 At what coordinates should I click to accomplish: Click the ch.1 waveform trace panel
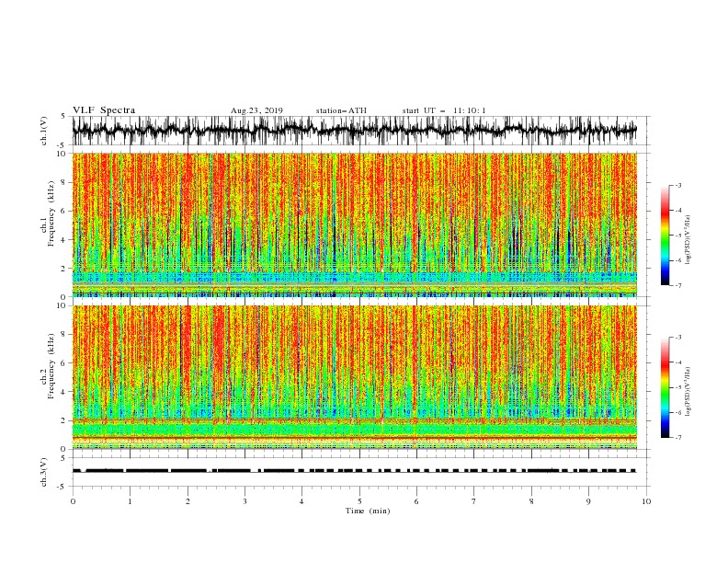360,131
